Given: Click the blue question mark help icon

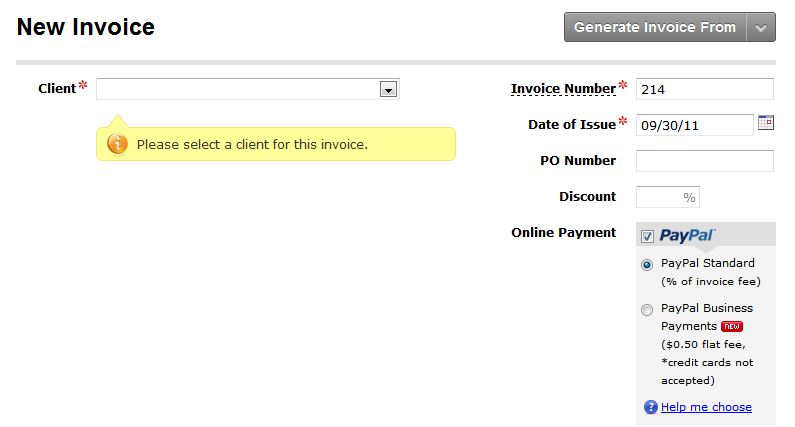Looking at the screenshot, I should click(x=651, y=407).
